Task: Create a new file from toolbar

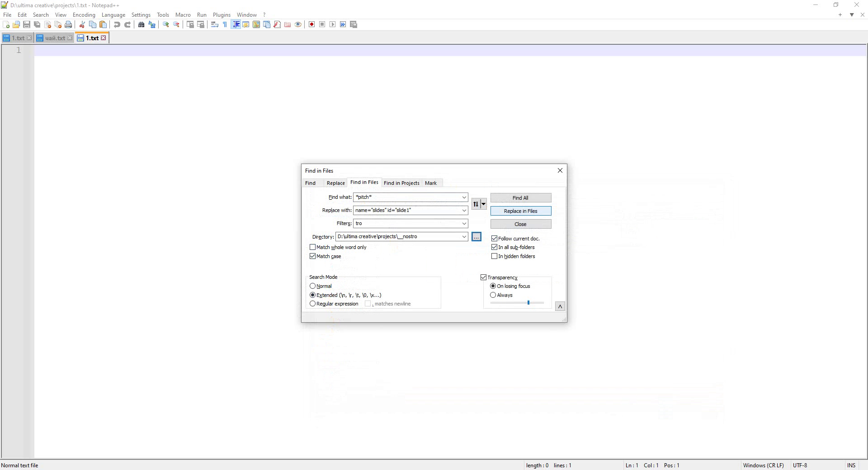Action: [6, 24]
